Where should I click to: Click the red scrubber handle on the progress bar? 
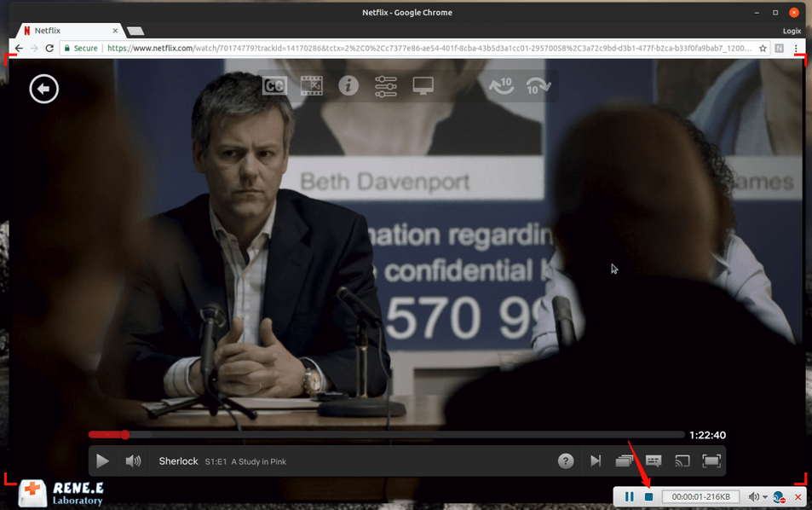coord(124,435)
